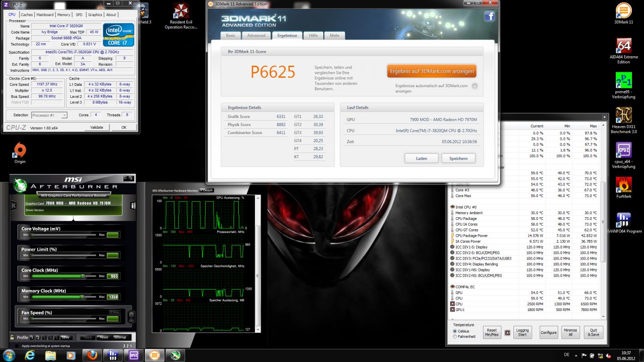Click the red logging icon beside Logging Start
644x362 pixels.
(x=507, y=333)
